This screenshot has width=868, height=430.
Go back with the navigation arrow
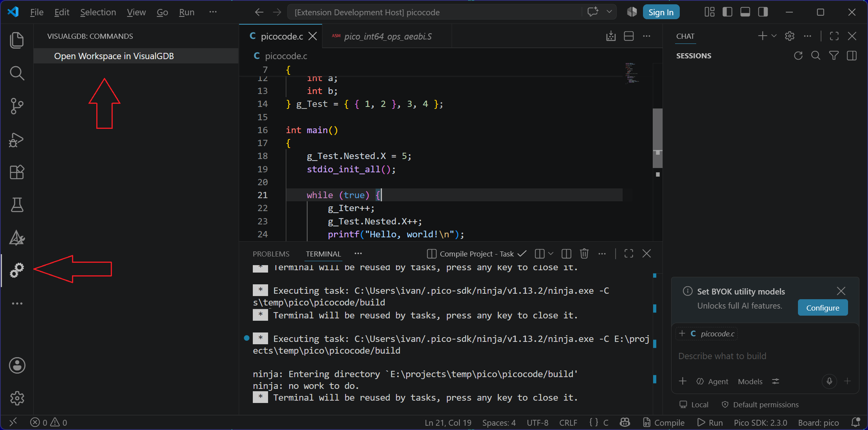(x=259, y=12)
